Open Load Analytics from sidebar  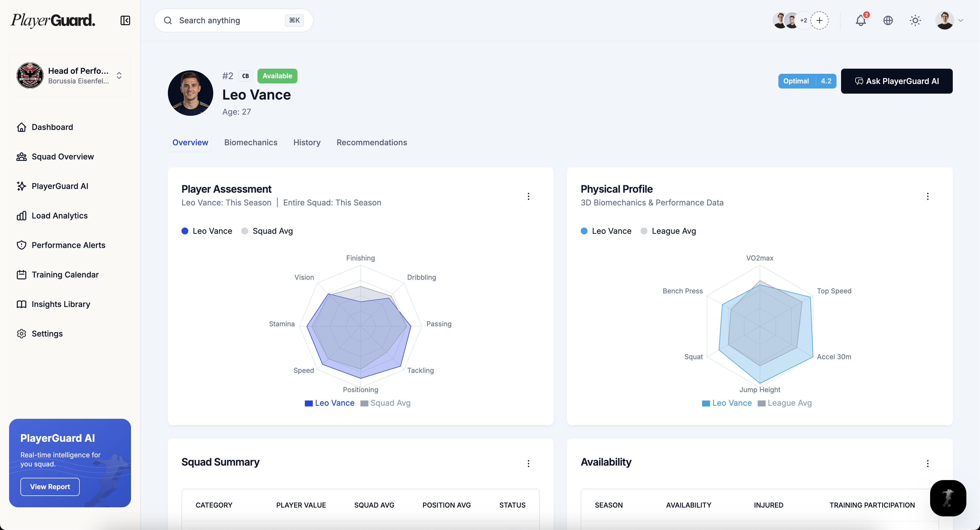click(x=59, y=216)
